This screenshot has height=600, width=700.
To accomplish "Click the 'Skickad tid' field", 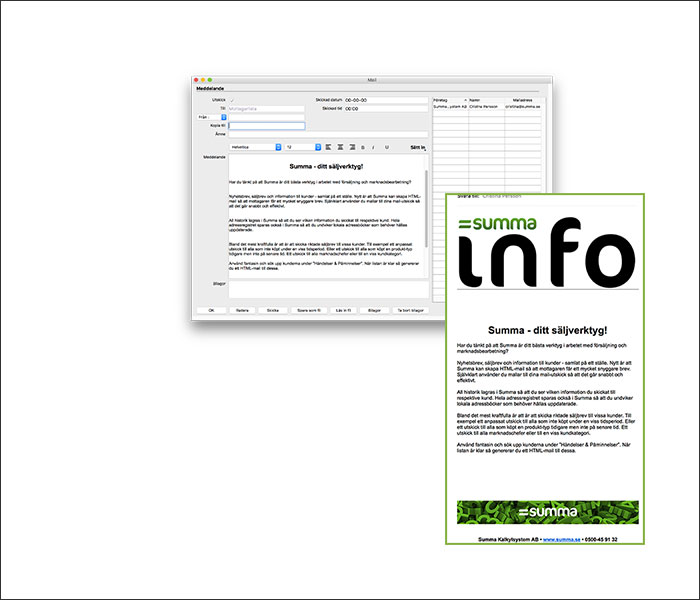I will point(386,108).
